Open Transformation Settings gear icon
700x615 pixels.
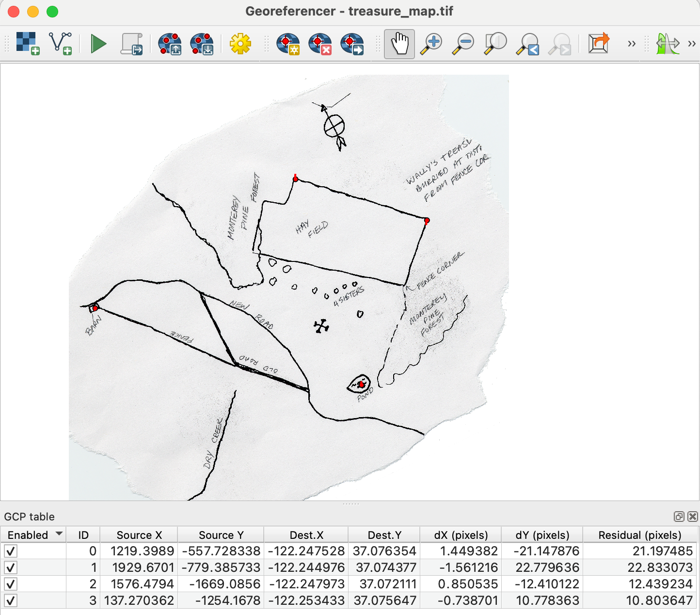(x=240, y=44)
